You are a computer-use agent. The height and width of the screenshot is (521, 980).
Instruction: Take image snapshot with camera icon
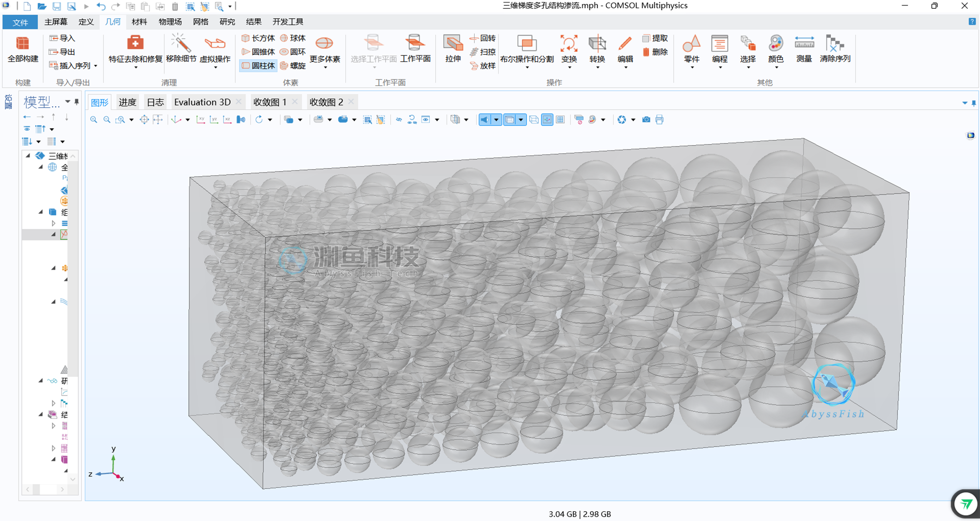(646, 120)
